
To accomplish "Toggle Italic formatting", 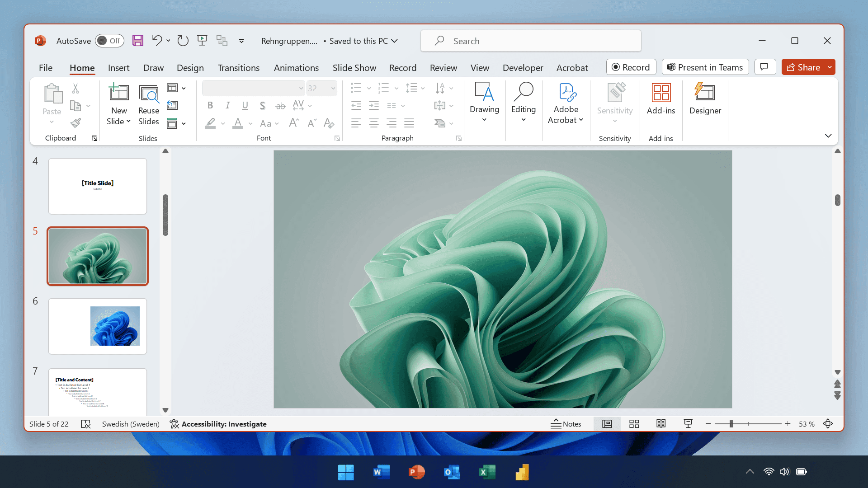I will pyautogui.click(x=227, y=106).
